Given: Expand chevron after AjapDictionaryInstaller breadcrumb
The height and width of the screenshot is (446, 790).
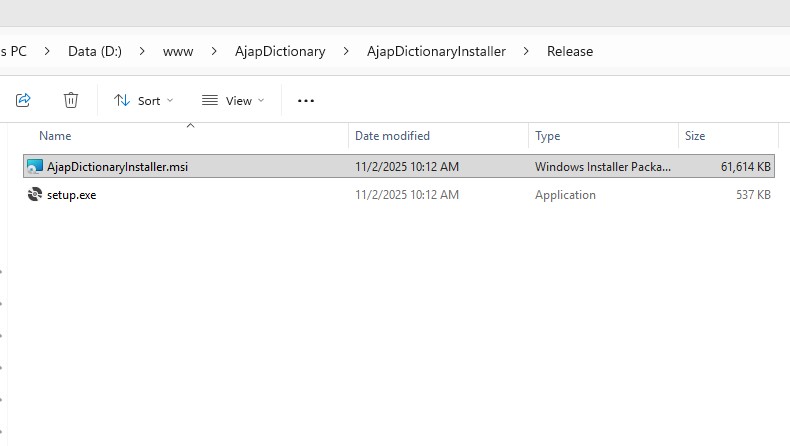Looking at the screenshot, I should [527, 51].
